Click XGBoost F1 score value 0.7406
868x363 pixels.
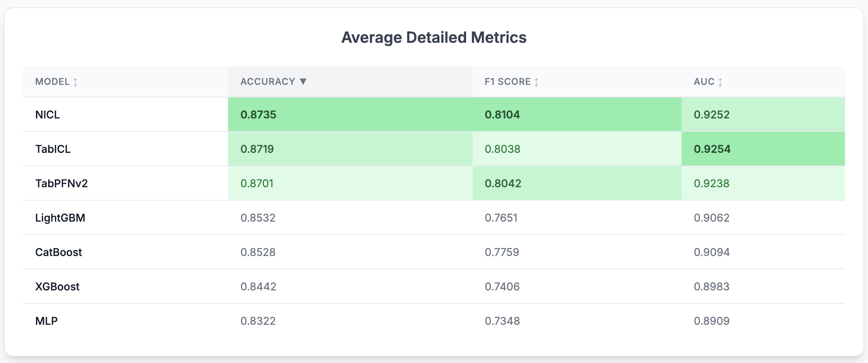click(x=502, y=287)
